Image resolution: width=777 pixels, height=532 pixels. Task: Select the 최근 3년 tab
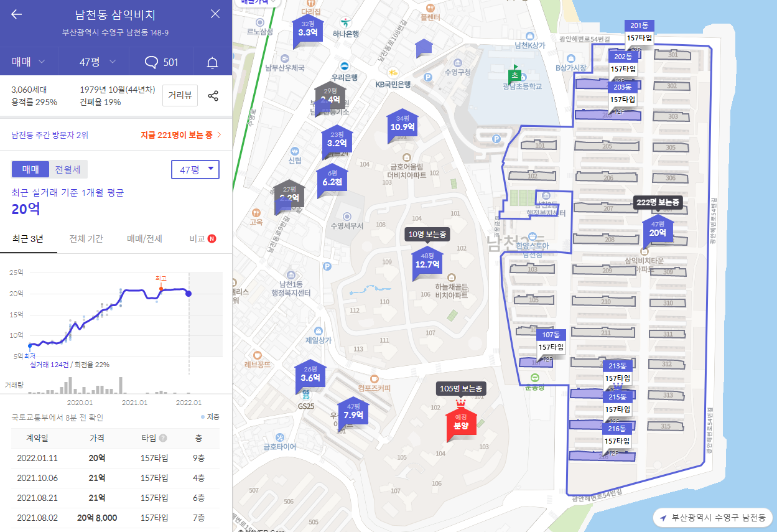tap(28, 239)
